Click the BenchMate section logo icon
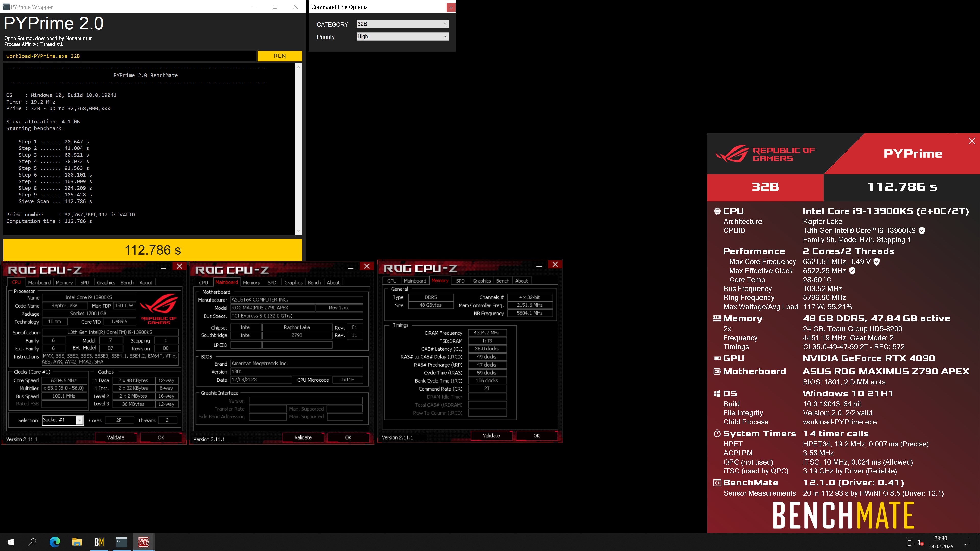This screenshot has height=551, width=980. [x=717, y=483]
